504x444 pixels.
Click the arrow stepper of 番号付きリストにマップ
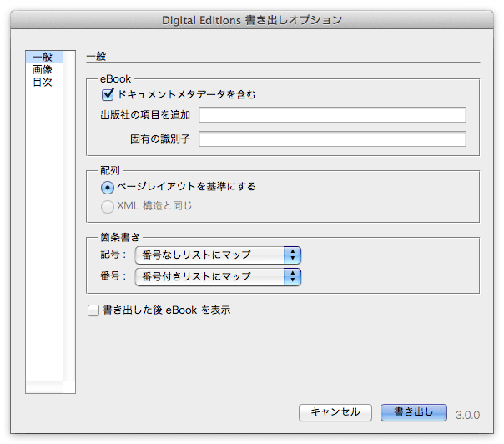(x=292, y=277)
